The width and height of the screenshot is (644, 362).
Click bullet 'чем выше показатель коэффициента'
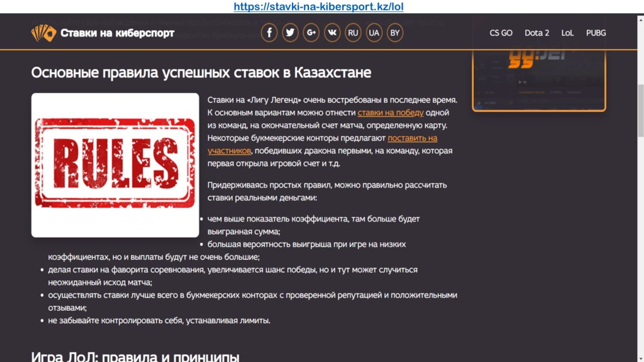point(313,225)
